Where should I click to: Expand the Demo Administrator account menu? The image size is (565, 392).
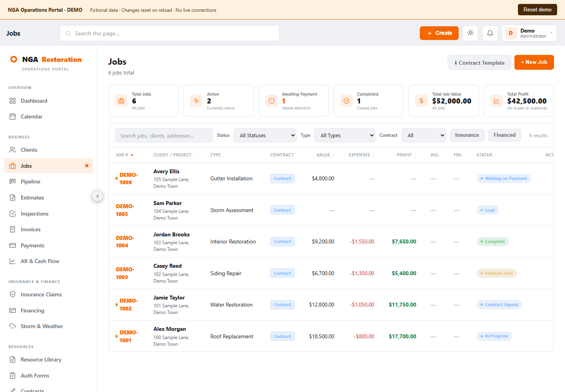coord(529,33)
